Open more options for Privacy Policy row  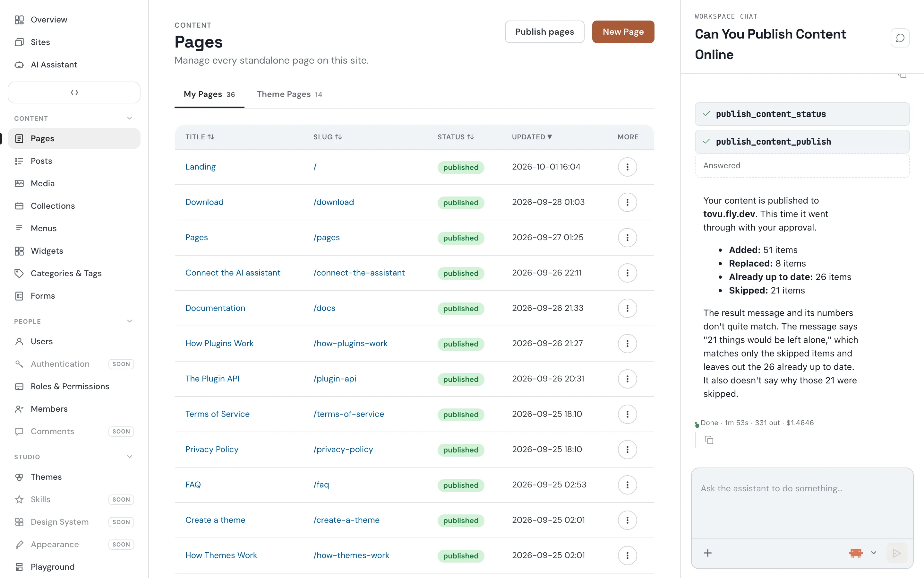[627, 450]
